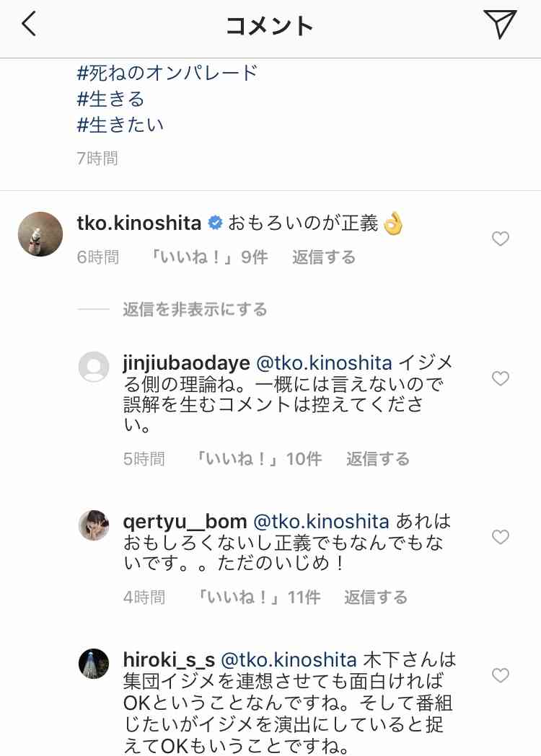This screenshot has height=756, width=541.
Task: Open jinjiubaodaye's default avatar
Action: (93, 367)
